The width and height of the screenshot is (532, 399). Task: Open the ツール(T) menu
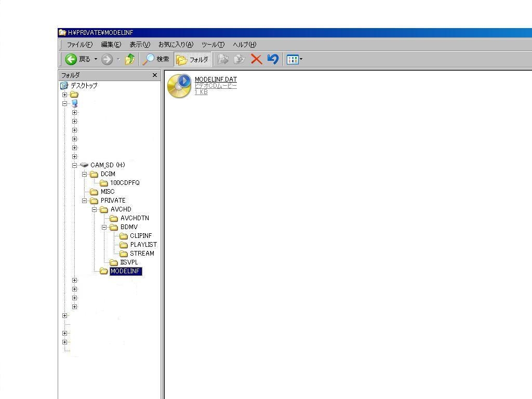[213, 45]
